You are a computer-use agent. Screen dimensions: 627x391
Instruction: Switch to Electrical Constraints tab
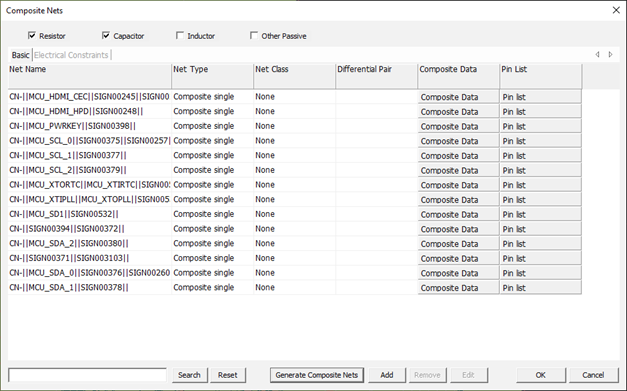click(71, 55)
